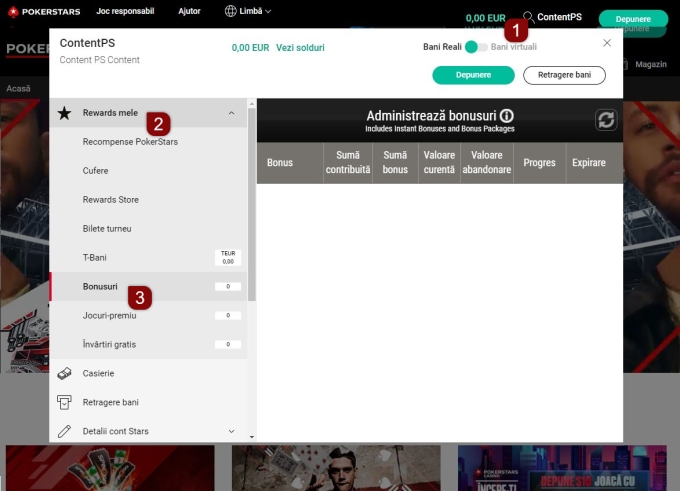Open the Casierie menu item

pos(148,373)
